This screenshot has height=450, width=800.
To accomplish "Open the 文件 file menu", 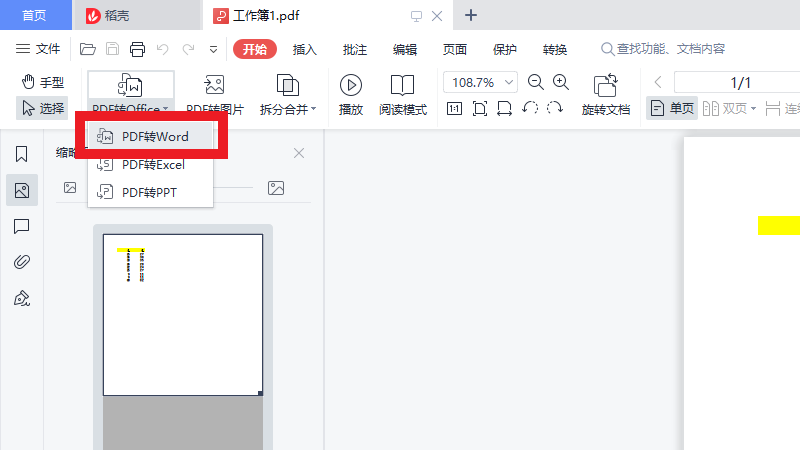I will point(38,49).
